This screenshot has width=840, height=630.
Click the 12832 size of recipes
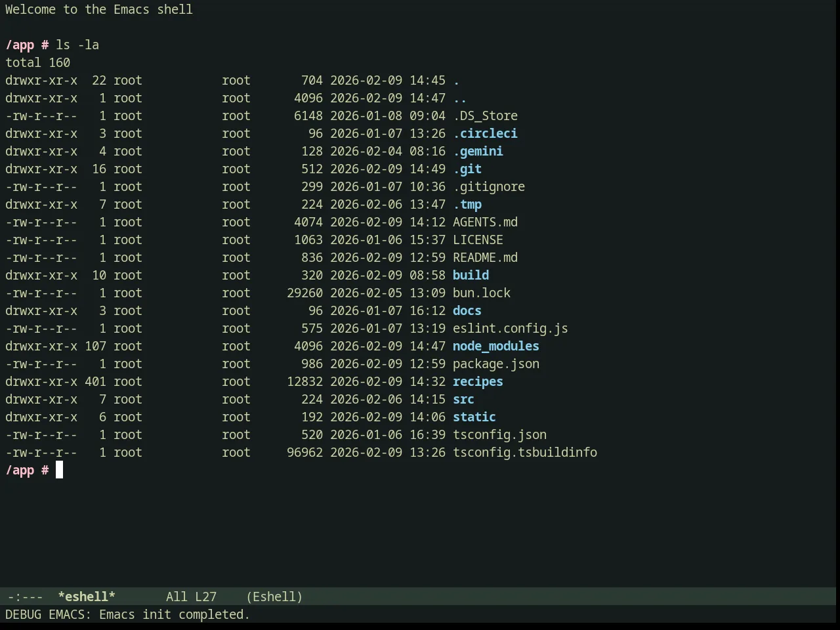click(304, 381)
